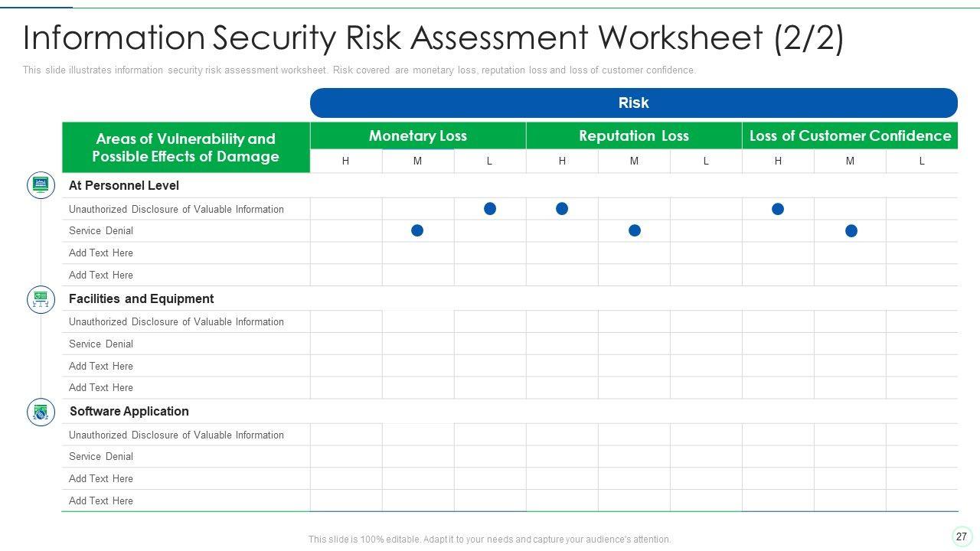Click the Facilities and Equipment section icon
Image resolution: width=980 pixels, height=551 pixels.
[41, 299]
